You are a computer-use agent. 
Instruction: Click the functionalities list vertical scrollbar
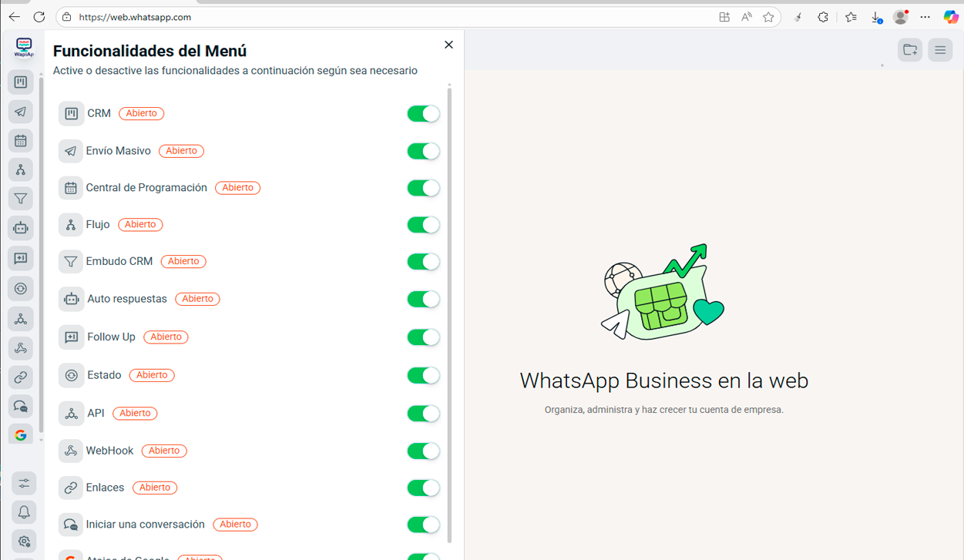point(449,308)
